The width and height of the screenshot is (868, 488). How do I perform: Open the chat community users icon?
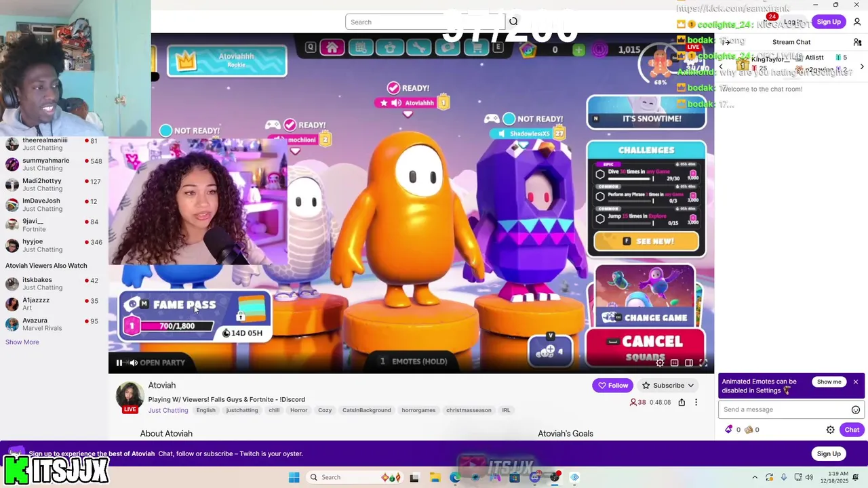857,42
